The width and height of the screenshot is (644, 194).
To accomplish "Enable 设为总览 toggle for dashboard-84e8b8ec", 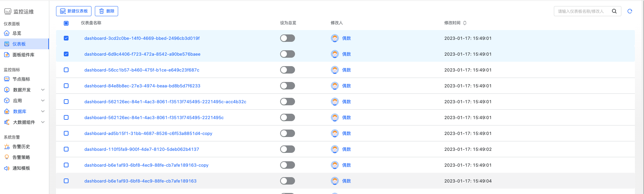I will tap(287, 86).
